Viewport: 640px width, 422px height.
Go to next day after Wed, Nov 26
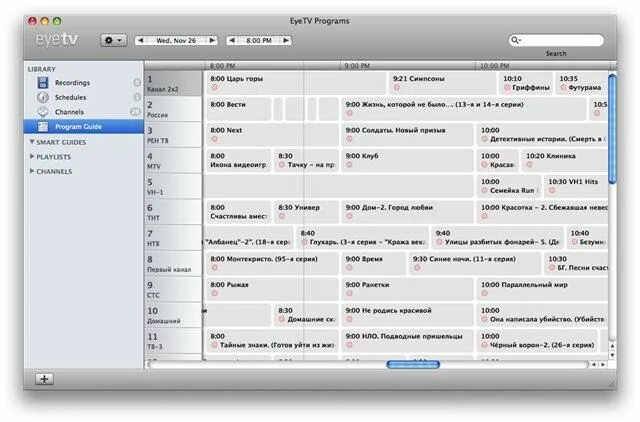tap(212, 40)
